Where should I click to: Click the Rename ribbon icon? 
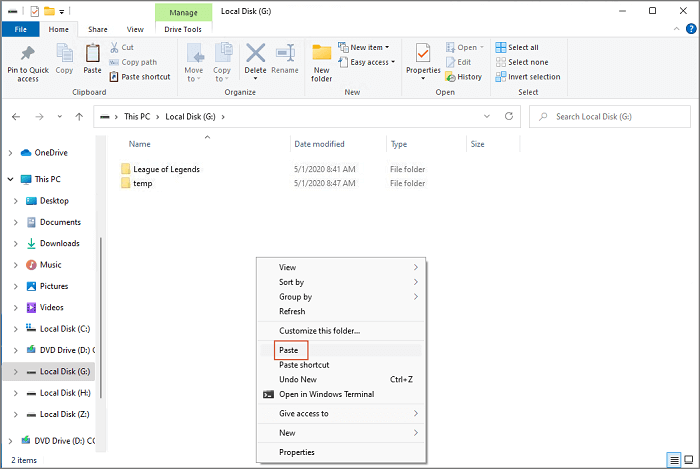point(285,56)
